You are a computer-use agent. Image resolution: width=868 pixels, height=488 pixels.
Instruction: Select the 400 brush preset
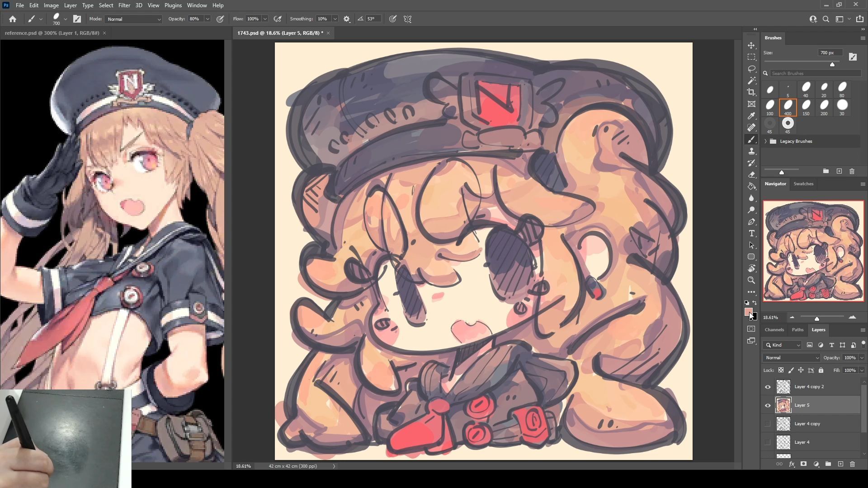pyautogui.click(x=788, y=108)
